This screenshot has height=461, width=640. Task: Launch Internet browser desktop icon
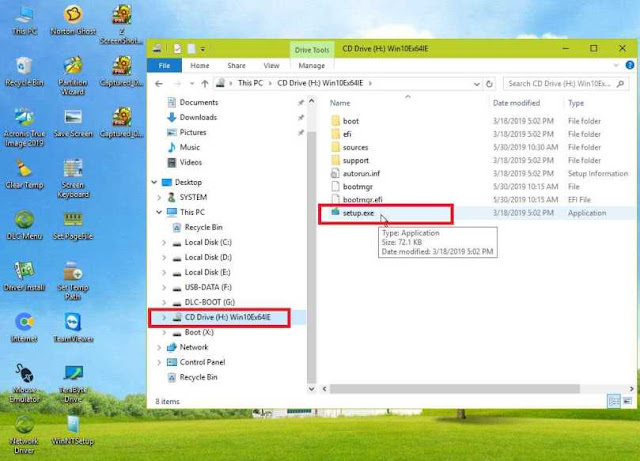tap(24, 328)
